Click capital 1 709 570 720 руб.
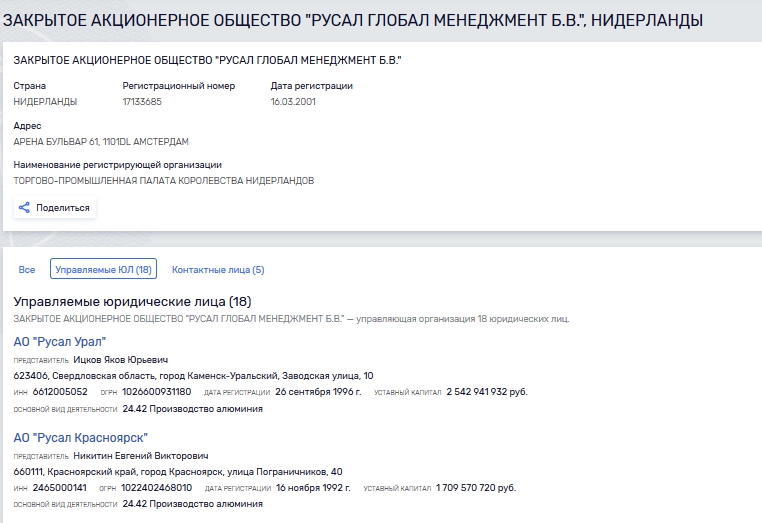This screenshot has height=523, width=762. pyautogui.click(x=476, y=488)
